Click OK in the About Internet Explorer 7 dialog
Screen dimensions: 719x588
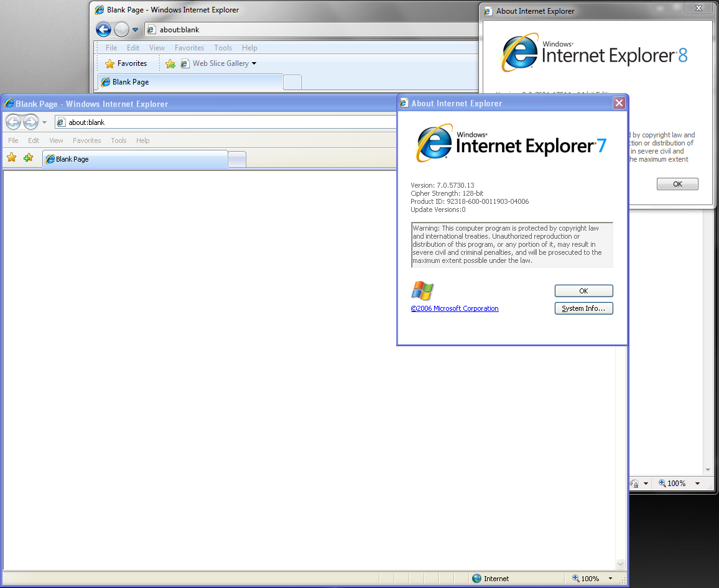(x=583, y=290)
